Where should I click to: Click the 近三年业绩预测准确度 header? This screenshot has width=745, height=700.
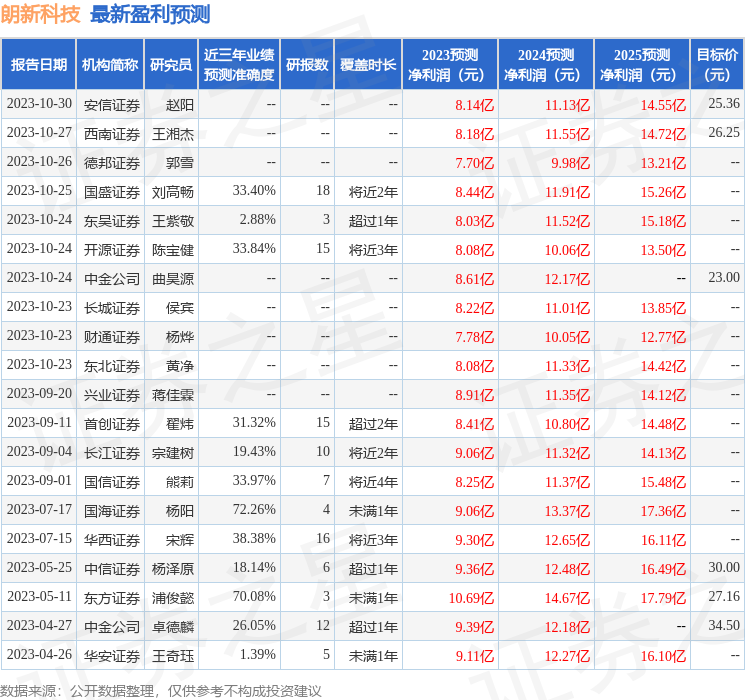(239, 65)
